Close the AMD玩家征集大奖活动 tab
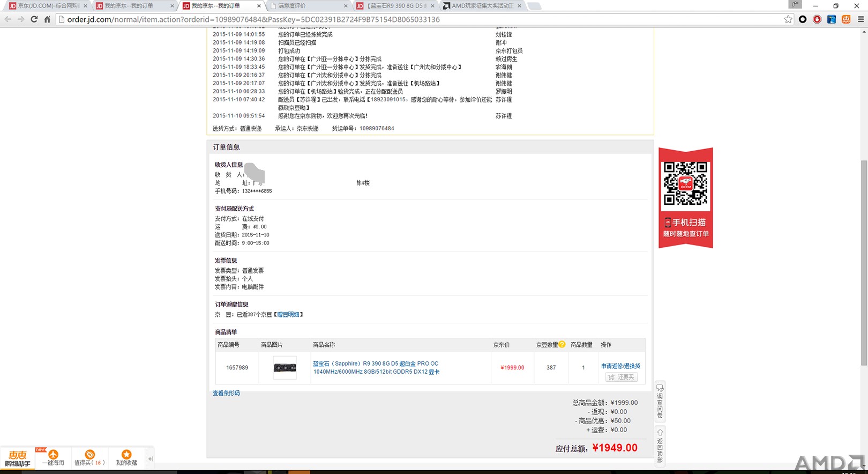Viewport: 868px width, 474px height. (x=519, y=6)
